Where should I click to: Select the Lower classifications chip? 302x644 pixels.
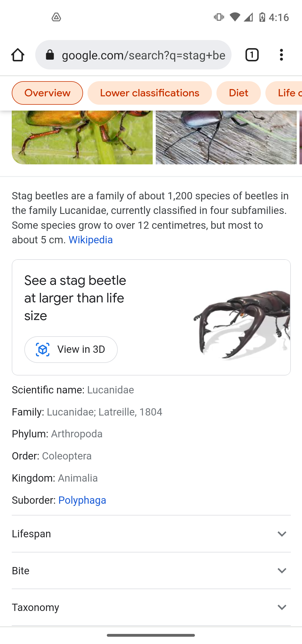[150, 93]
